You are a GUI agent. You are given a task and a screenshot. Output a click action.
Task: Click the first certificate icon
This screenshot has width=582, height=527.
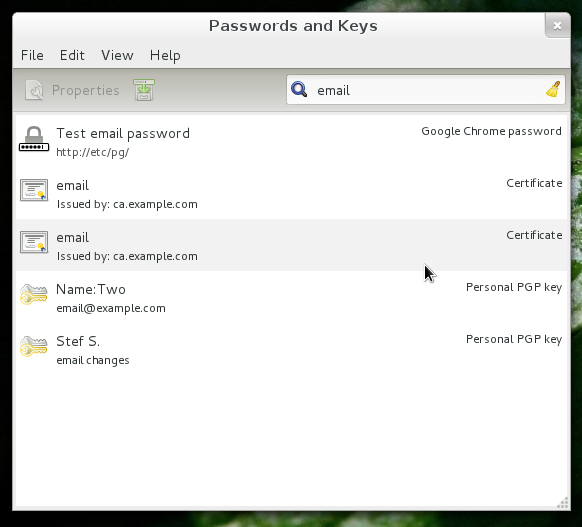[x=34, y=190]
